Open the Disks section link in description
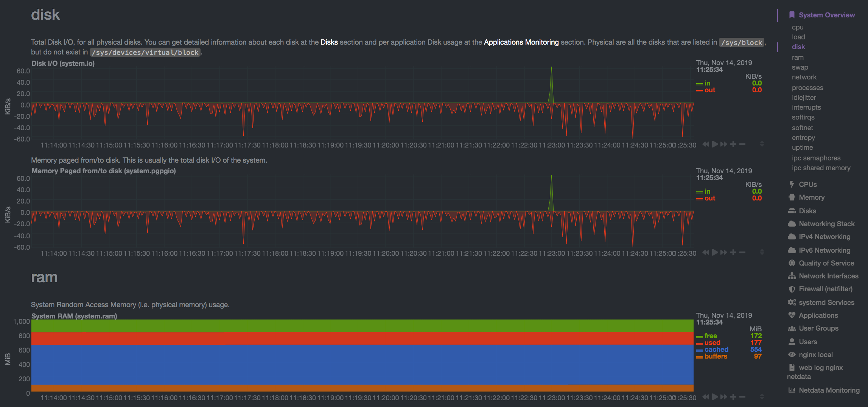 [x=329, y=42]
